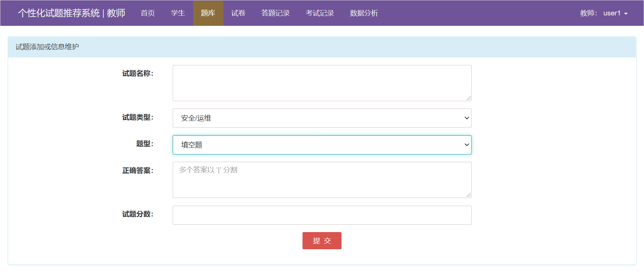Open 考试记录 in the navbar

pos(320,13)
